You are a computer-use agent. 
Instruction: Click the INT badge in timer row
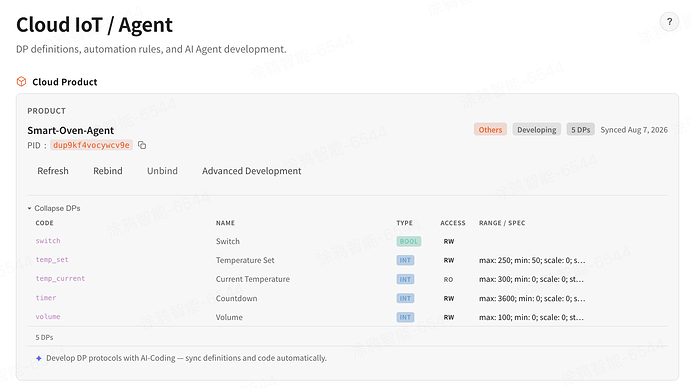point(405,298)
